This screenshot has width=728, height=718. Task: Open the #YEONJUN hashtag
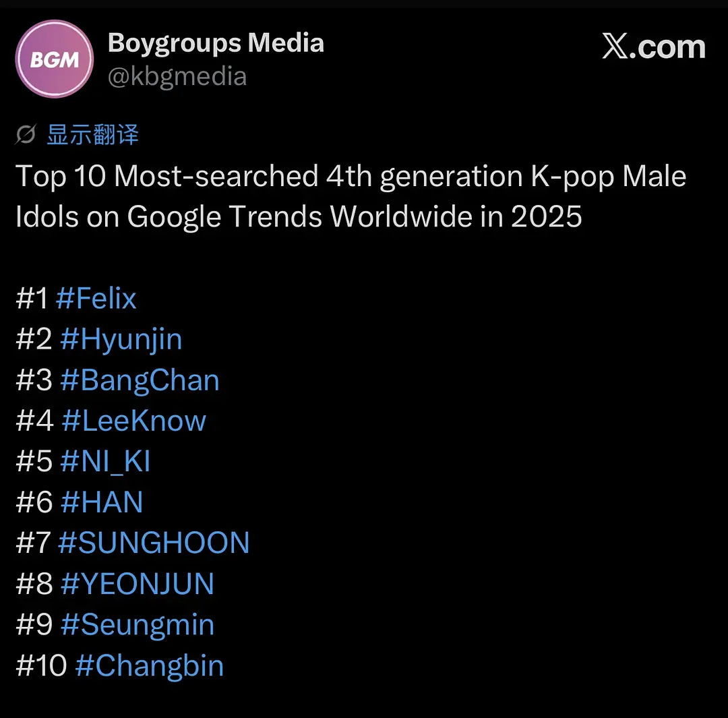[x=138, y=584]
